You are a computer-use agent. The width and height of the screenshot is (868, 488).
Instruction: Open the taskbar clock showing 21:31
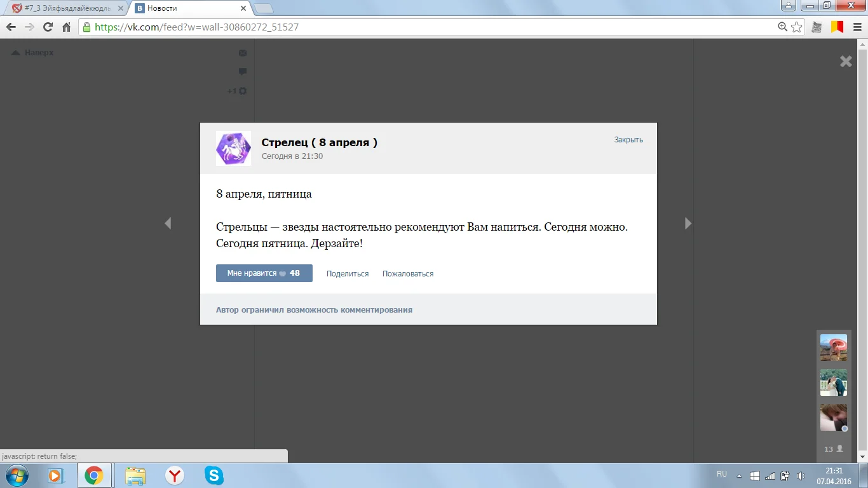(834, 476)
